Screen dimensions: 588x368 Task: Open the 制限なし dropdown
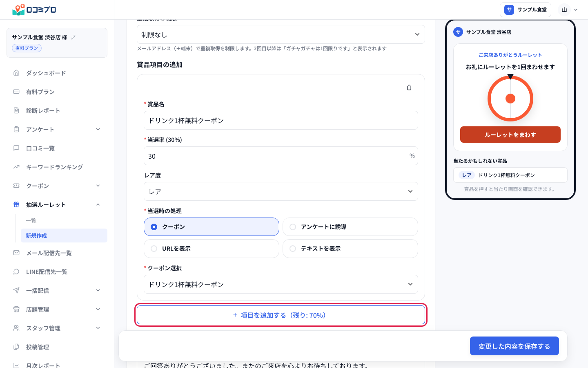(x=281, y=34)
